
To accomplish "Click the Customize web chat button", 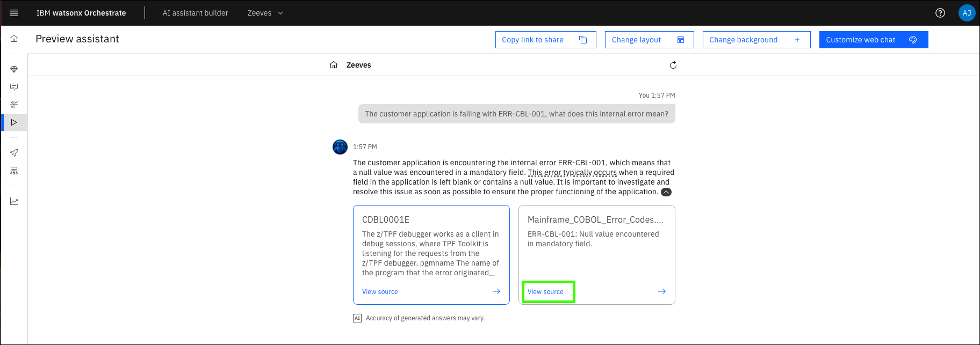I will click(873, 40).
